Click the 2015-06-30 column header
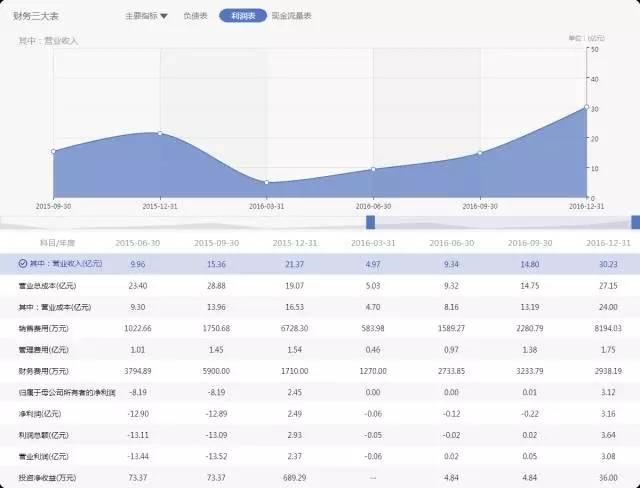Image resolution: width=640 pixels, height=488 pixels. 138,243
